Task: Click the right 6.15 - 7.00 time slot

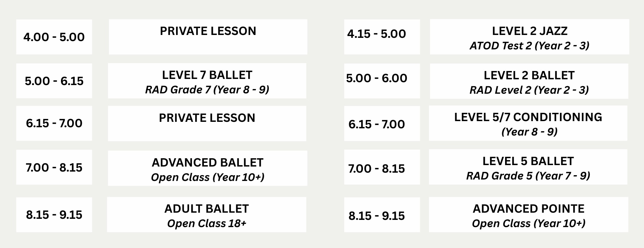Action: [x=382, y=124]
